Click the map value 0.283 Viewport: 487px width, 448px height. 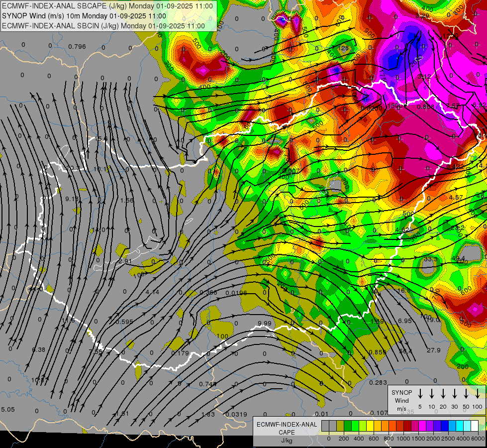[x=378, y=382]
